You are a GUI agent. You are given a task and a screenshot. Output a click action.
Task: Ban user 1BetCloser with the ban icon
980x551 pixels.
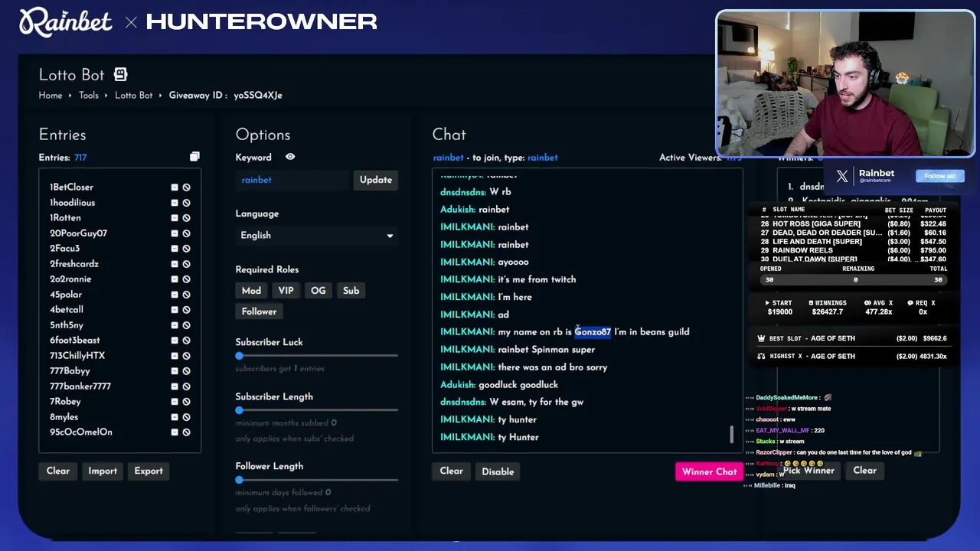click(186, 187)
